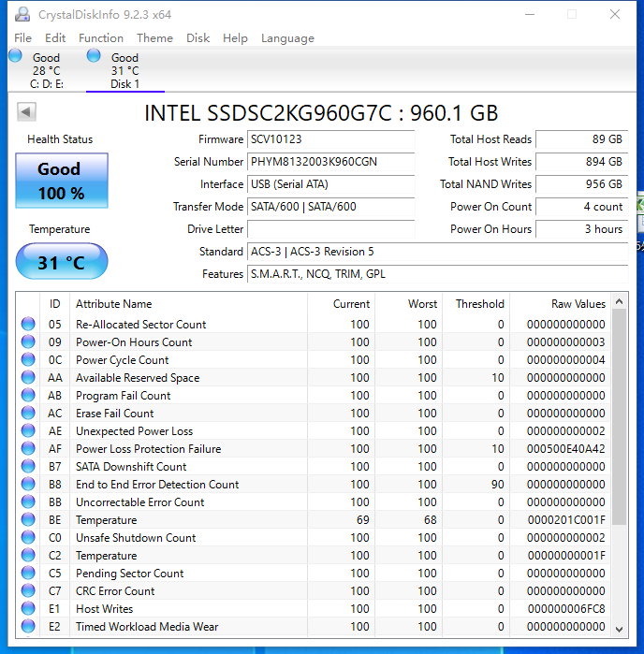Screen dimensions: 644x654
Task: Open the Edit menu
Action: [x=55, y=38]
